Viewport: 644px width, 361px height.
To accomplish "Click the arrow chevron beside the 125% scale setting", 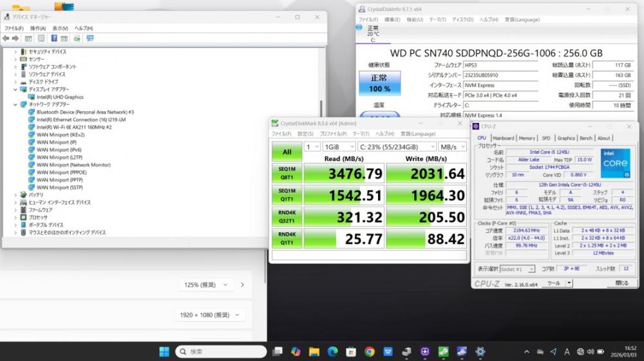I will point(242,284).
